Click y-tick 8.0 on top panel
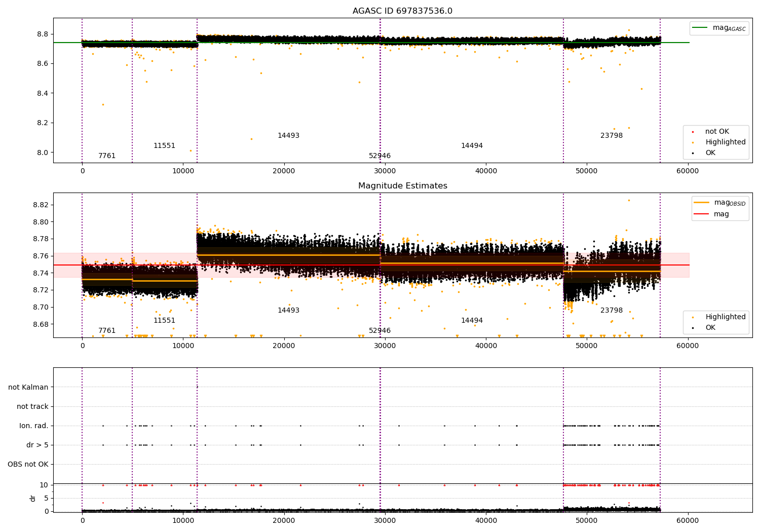Viewport: 760px width, 532px height. [x=43, y=153]
